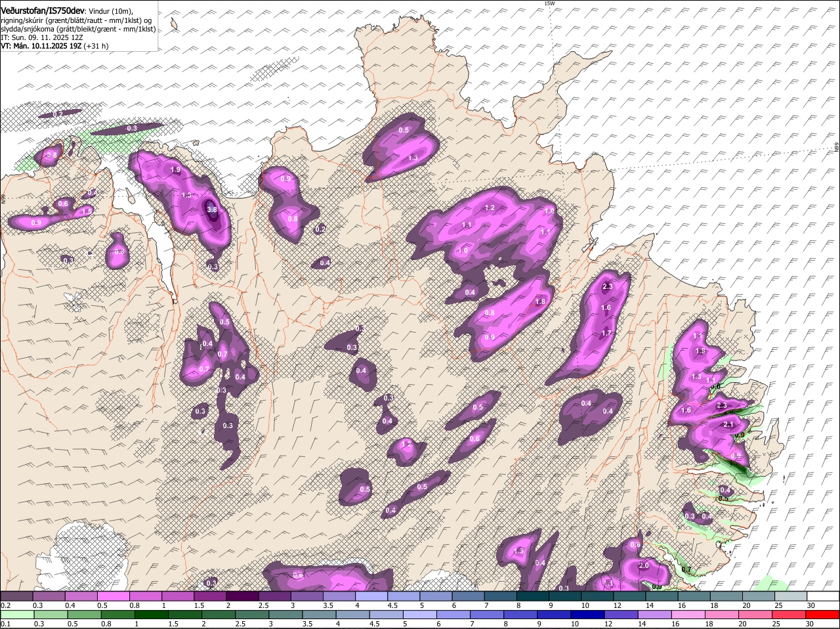Click the '2.0' precipitation value on the map
This screenshot has width=840, height=629.
point(644,566)
